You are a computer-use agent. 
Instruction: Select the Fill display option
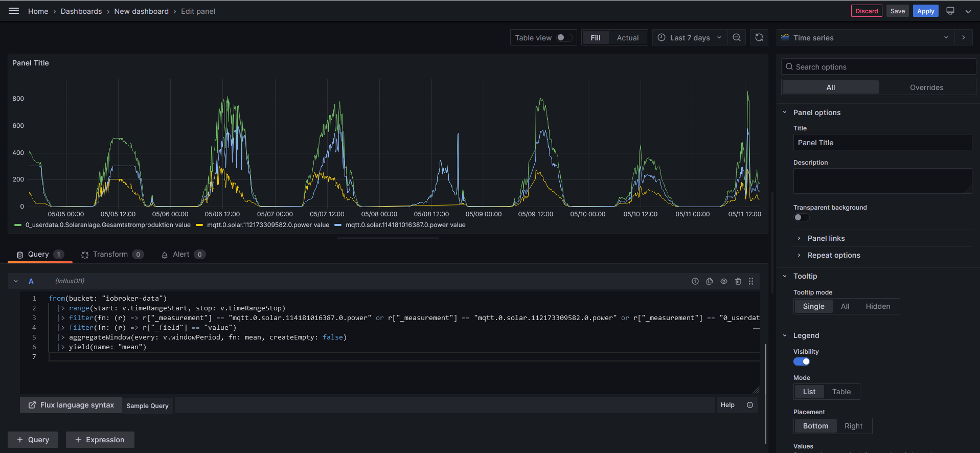[x=596, y=38]
